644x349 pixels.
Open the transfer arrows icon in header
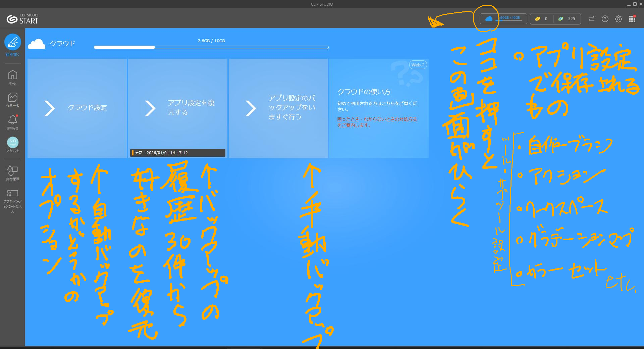(x=591, y=19)
